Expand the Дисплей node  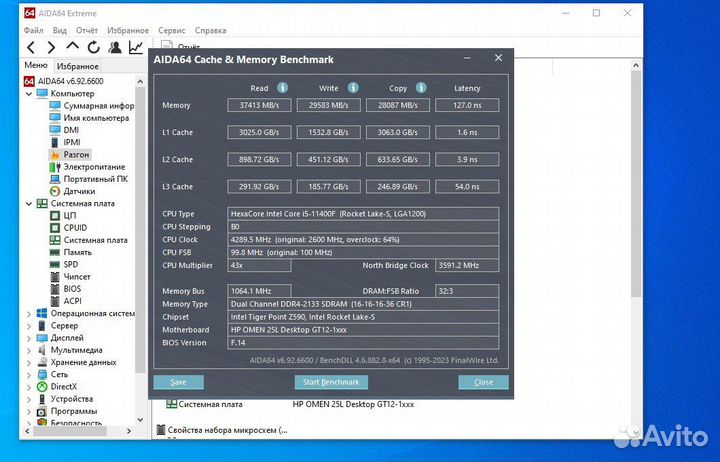pyautogui.click(x=29, y=338)
